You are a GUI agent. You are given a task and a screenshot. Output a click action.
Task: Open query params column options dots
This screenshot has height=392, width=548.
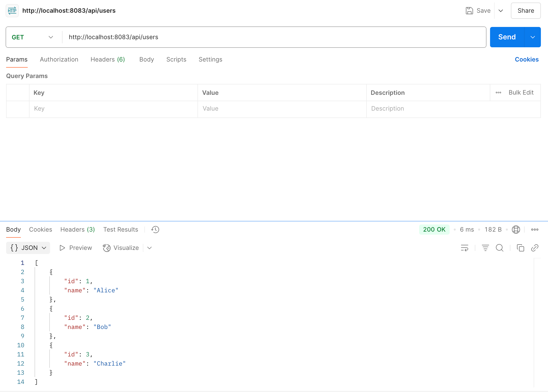(x=498, y=93)
